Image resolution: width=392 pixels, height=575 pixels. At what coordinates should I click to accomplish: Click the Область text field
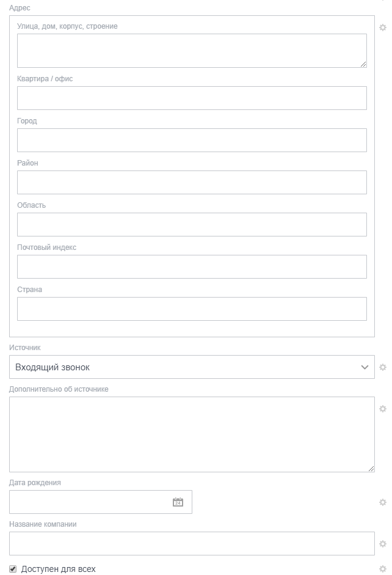192,224
